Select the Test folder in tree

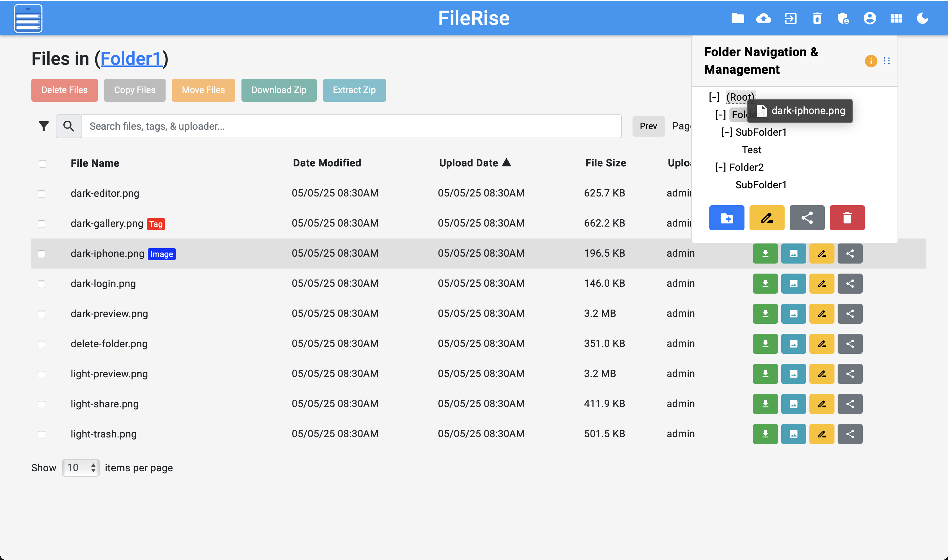(751, 150)
